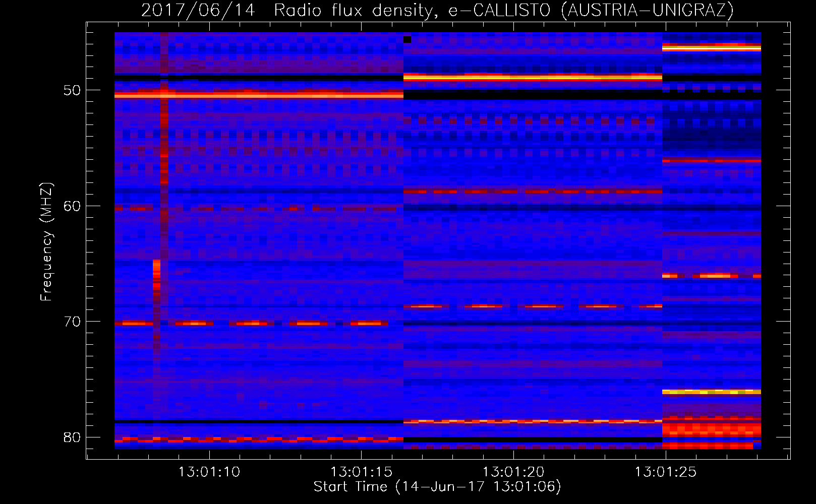Image resolution: width=816 pixels, height=504 pixels.
Task: Click the 60 frequency tick label
Action: (72, 206)
